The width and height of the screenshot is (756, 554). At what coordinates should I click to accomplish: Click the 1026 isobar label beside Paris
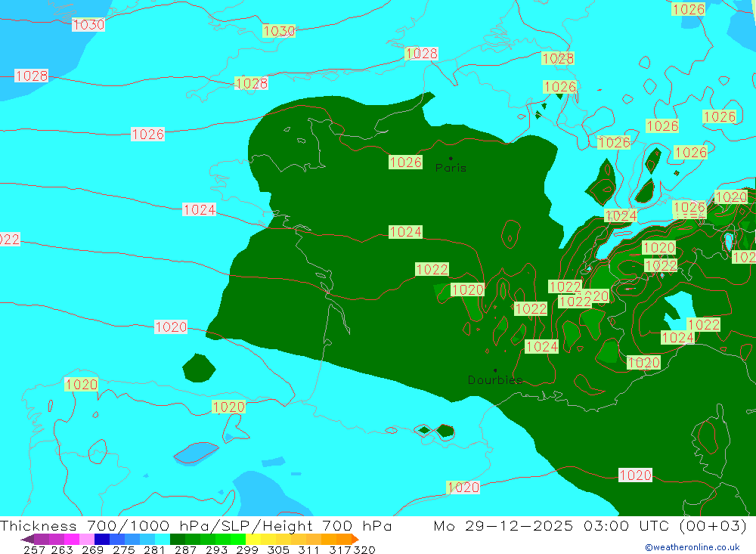405,162
